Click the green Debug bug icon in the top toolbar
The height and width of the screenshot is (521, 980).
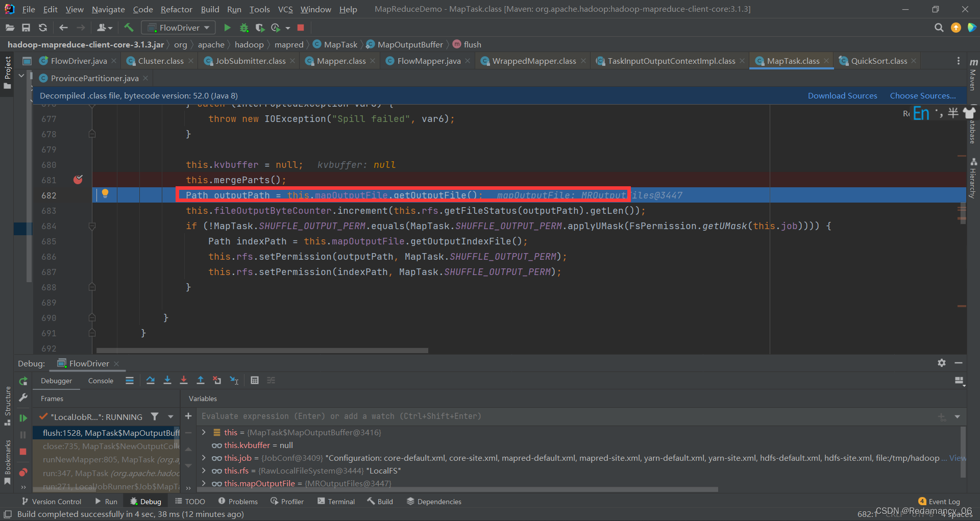(x=244, y=28)
